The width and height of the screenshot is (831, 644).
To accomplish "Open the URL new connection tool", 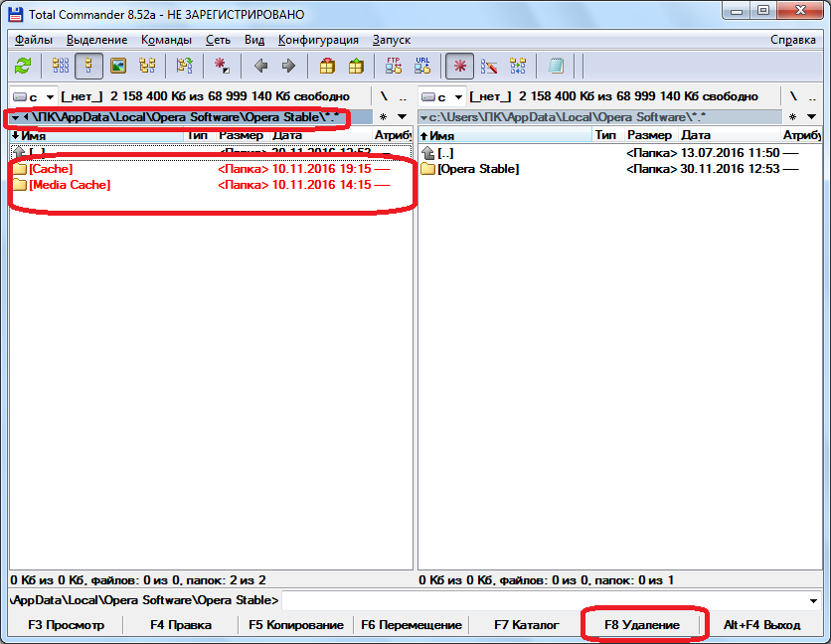I will (422, 66).
